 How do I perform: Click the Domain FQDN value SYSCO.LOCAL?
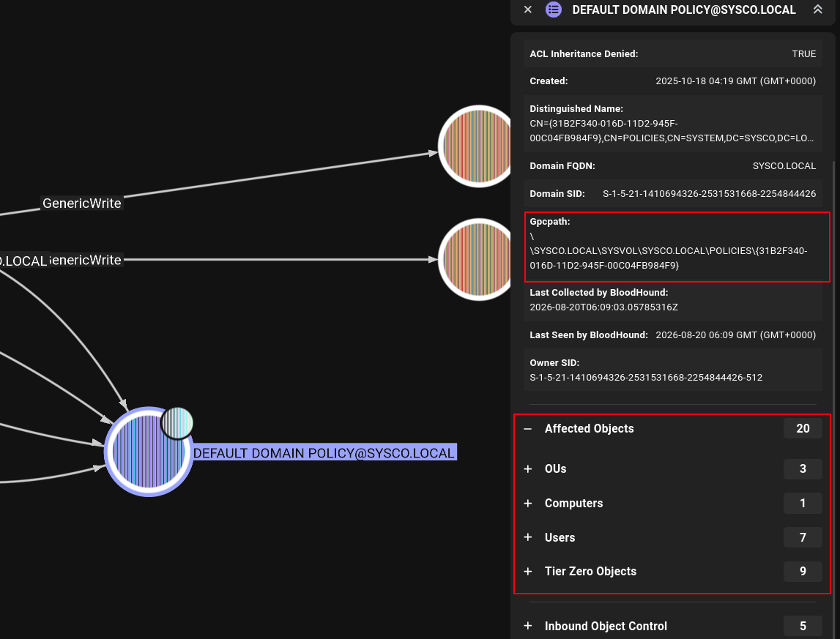(x=784, y=166)
